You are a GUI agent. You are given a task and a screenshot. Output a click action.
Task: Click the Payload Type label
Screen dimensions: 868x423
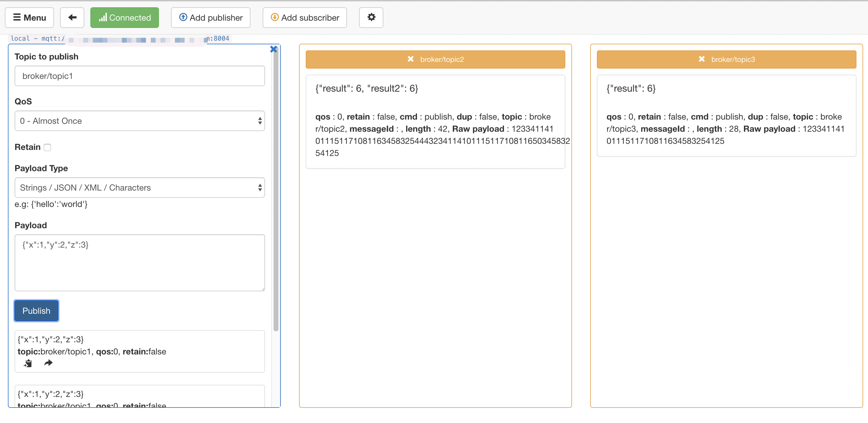click(41, 168)
